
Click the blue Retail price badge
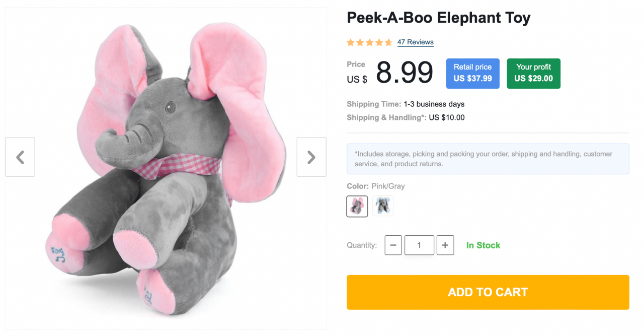tap(472, 73)
